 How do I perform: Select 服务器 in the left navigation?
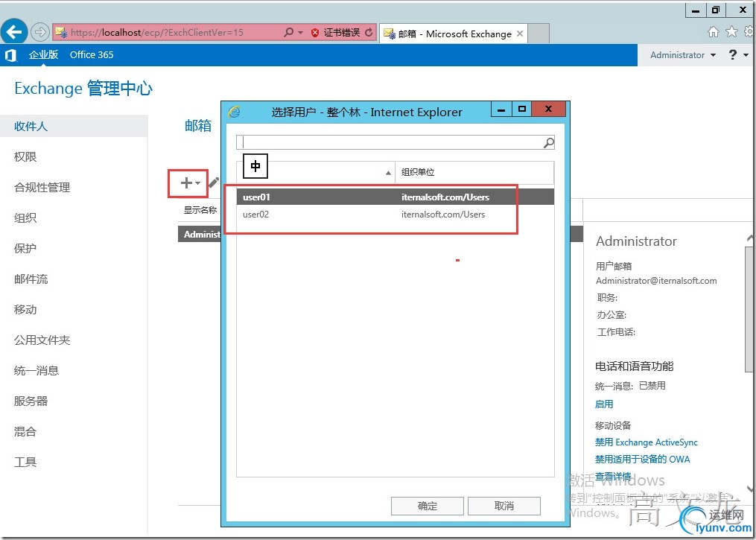tap(31, 401)
